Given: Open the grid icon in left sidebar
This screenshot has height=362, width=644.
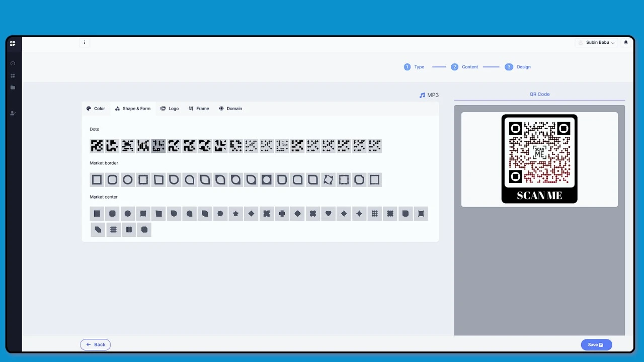Looking at the screenshot, I should click(13, 76).
